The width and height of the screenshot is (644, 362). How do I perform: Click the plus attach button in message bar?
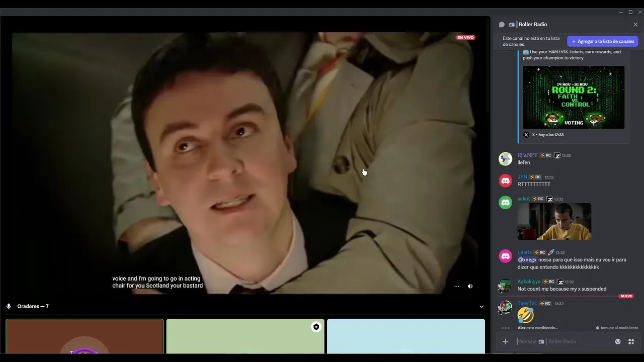point(505,341)
